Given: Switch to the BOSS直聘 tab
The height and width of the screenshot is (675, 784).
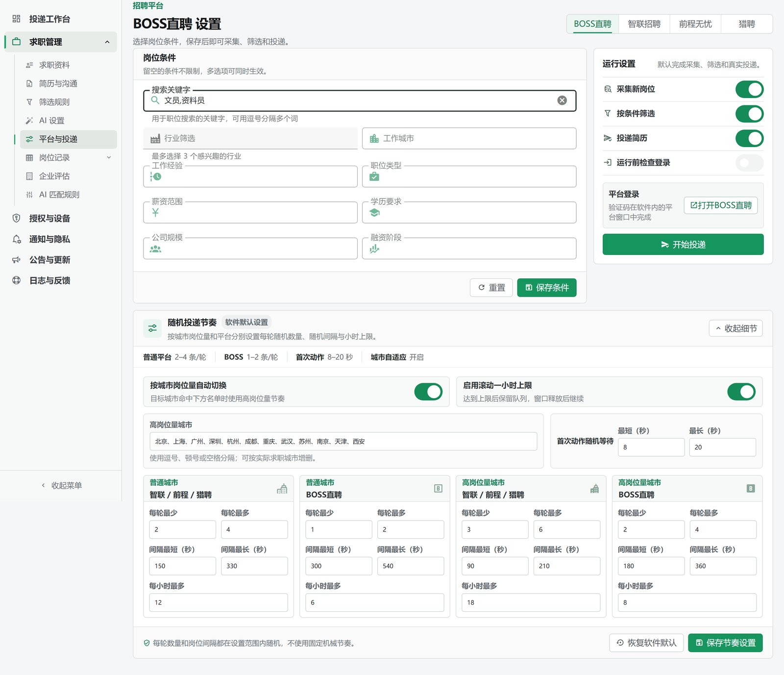Looking at the screenshot, I should 592,24.
